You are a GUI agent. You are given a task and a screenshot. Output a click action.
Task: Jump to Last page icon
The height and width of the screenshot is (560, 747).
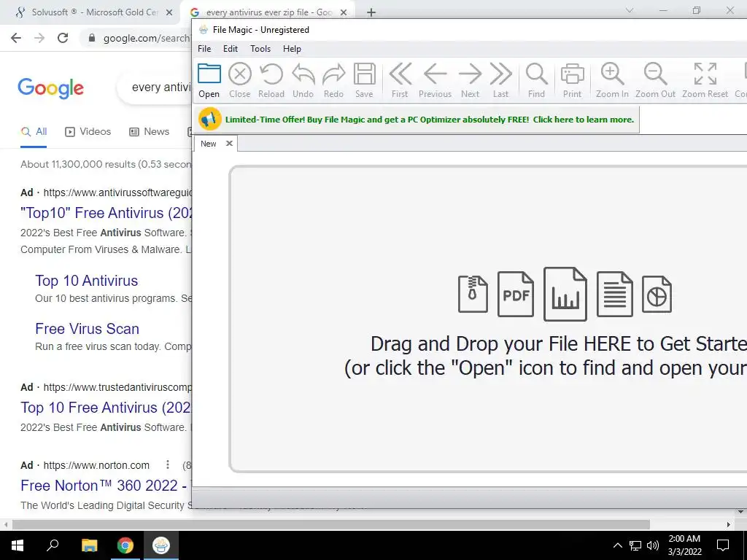(x=500, y=74)
